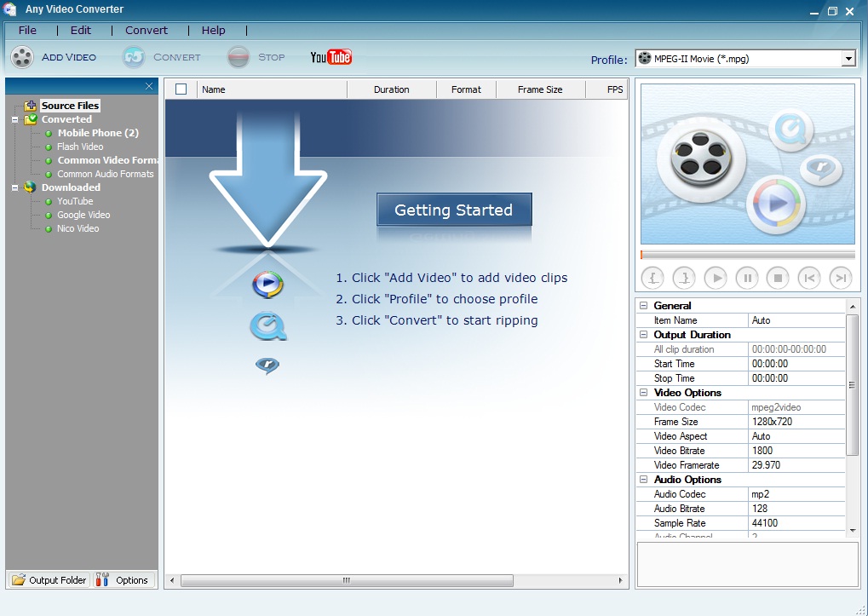Click the Stop icon in the toolbar
Screen dimensions: 868x616
[236, 56]
